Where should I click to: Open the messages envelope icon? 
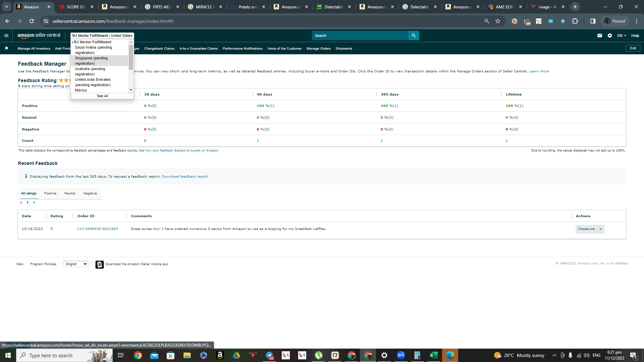point(600,36)
